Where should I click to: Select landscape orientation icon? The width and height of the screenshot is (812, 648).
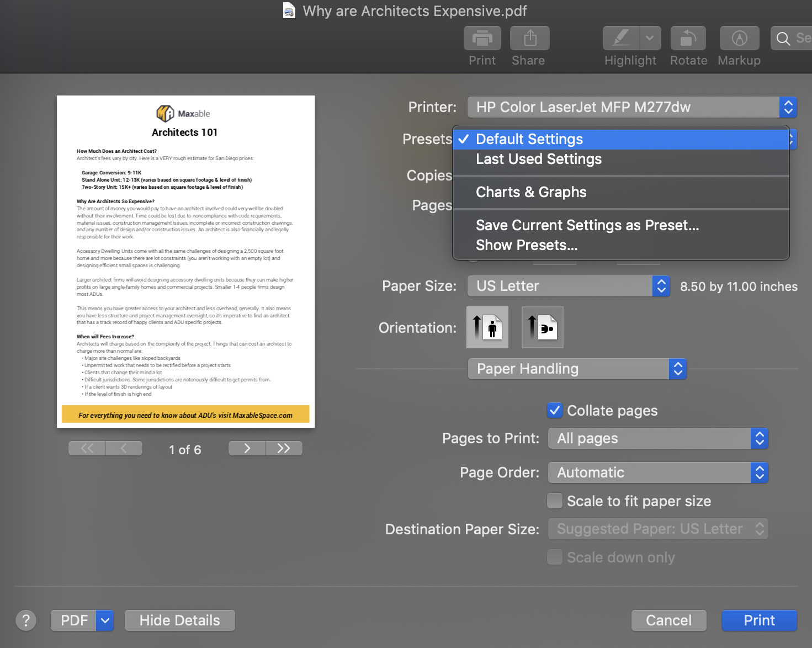point(543,327)
